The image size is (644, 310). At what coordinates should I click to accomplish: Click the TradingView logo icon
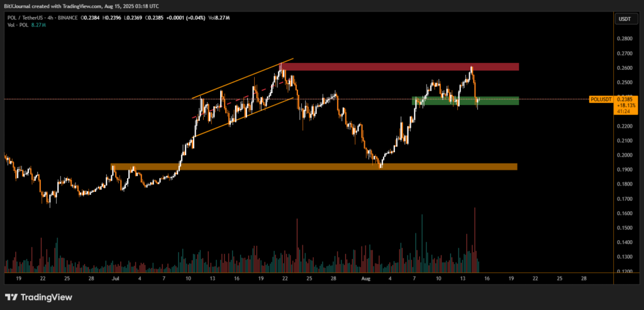click(x=11, y=297)
